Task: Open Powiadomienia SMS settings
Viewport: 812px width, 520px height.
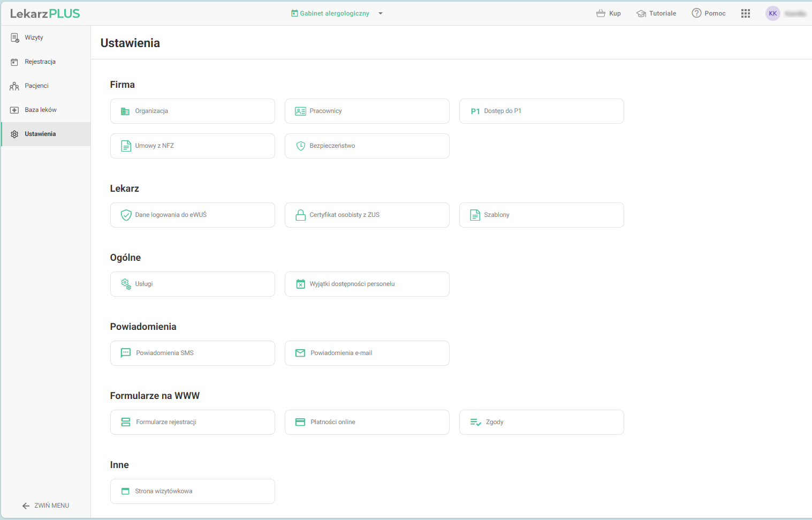Action: tap(192, 353)
